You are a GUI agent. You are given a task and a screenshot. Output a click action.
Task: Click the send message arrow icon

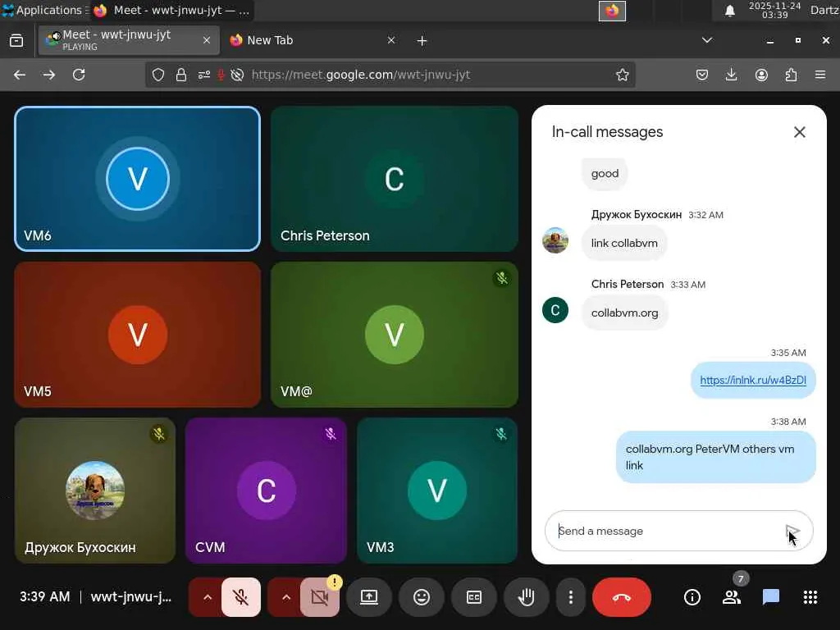point(792,532)
